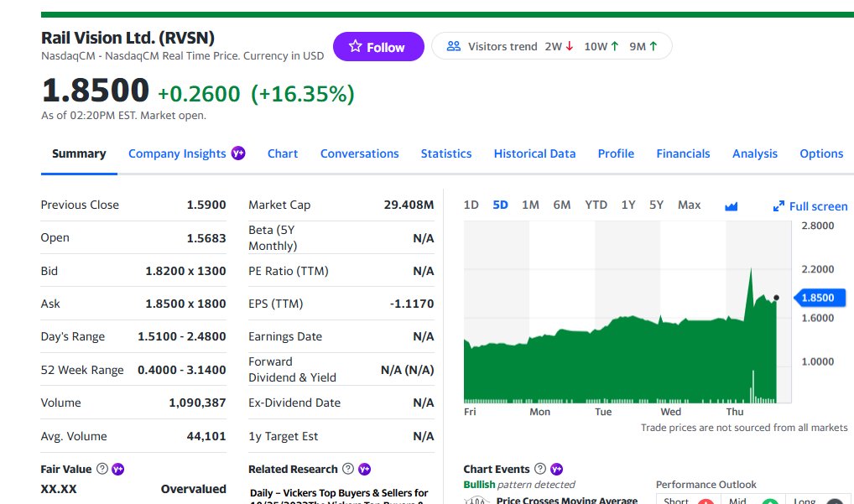Click the premium badge beside Related Research
The image size is (854, 504).
[364, 469]
